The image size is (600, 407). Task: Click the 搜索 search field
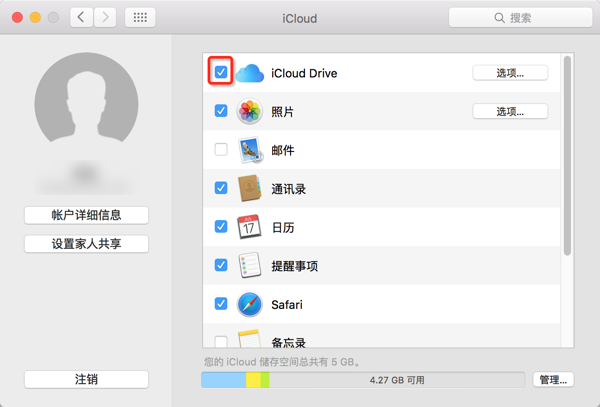coord(520,18)
